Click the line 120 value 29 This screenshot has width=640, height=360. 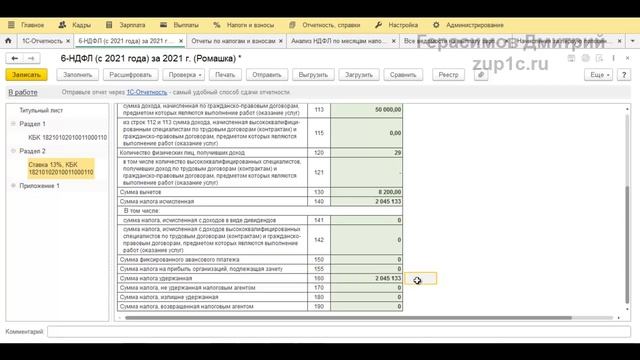pos(366,153)
